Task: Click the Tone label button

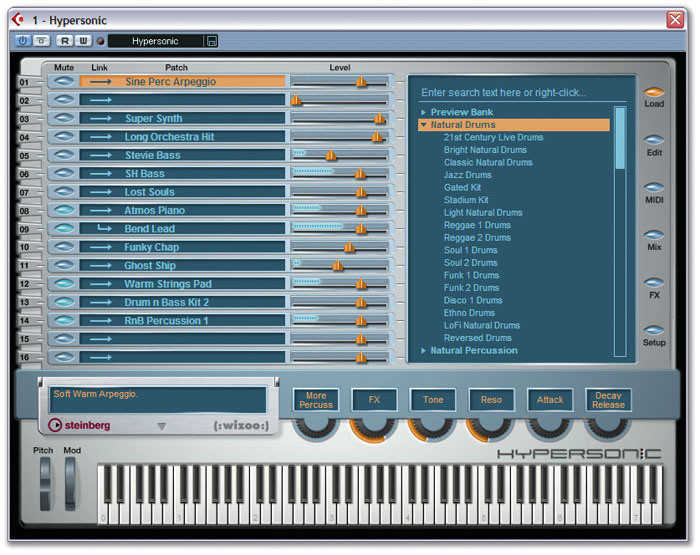Action: (x=433, y=400)
